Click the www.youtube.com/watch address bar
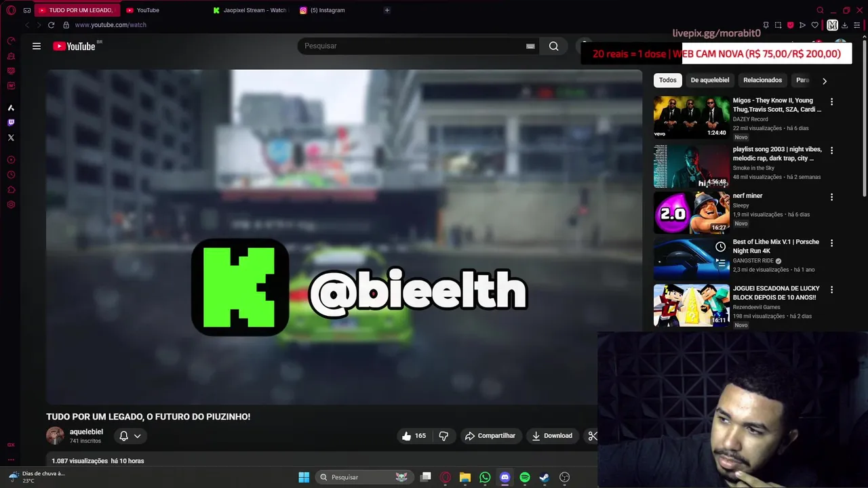 111,25
